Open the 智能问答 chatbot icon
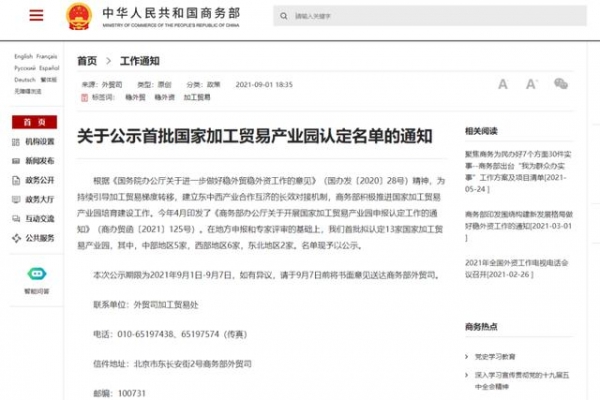This screenshot has height=400, width=600. [36, 273]
